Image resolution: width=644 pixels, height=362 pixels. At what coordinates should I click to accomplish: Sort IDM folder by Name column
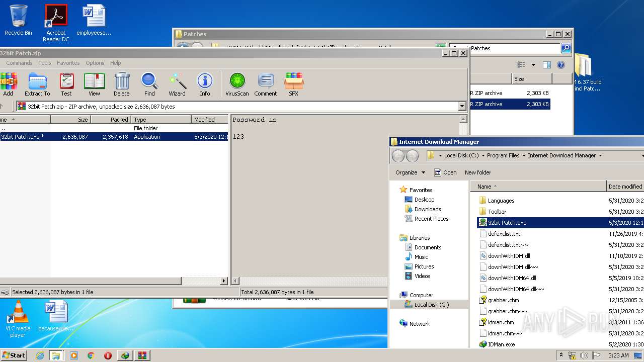[x=538, y=187]
